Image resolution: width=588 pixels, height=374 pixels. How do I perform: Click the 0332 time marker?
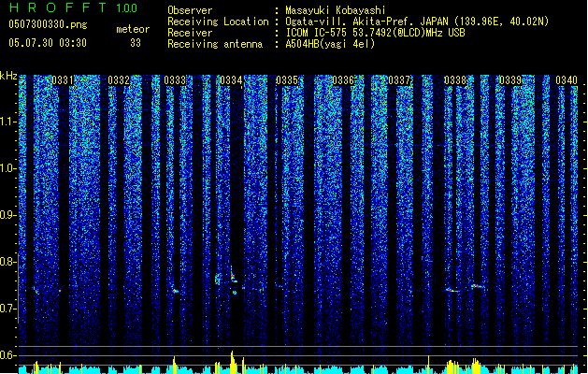119,80
